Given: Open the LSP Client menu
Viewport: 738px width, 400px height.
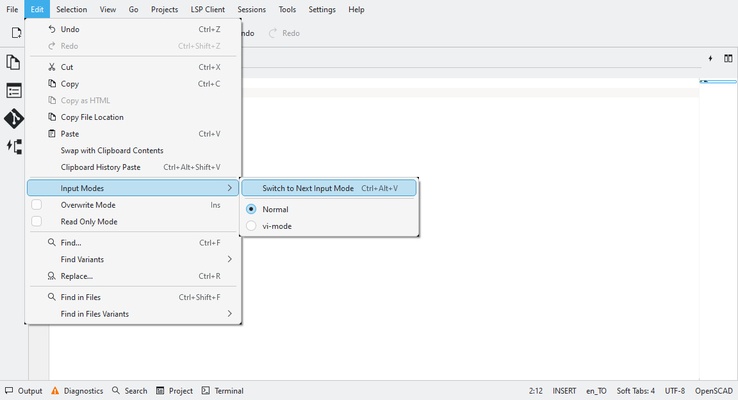Looking at the screenshot, I should coord(207,9).
